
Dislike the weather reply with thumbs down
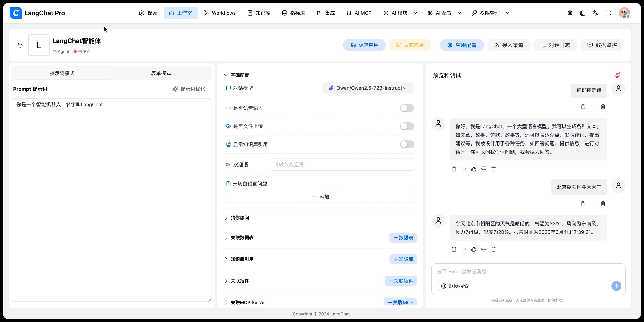pos(484,249)
